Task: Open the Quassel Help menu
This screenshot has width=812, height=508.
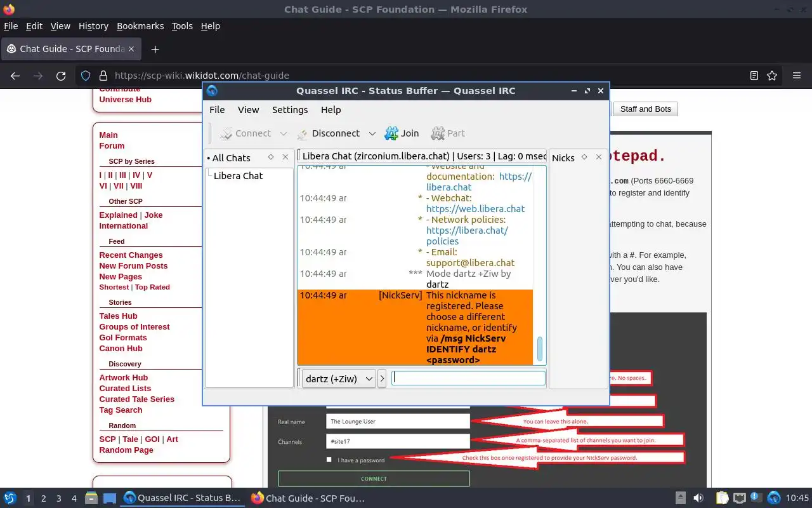Action: coord(331,110)
